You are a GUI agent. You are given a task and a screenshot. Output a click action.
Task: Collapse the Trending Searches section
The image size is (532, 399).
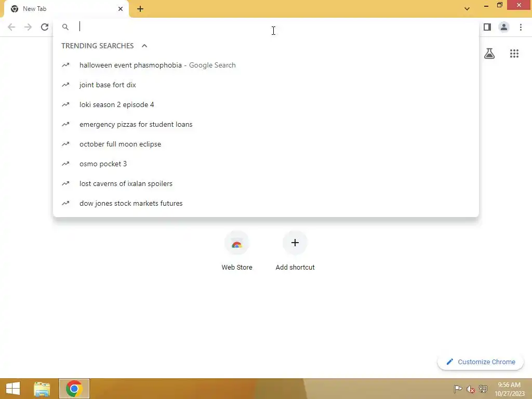[x=144, y=46]
